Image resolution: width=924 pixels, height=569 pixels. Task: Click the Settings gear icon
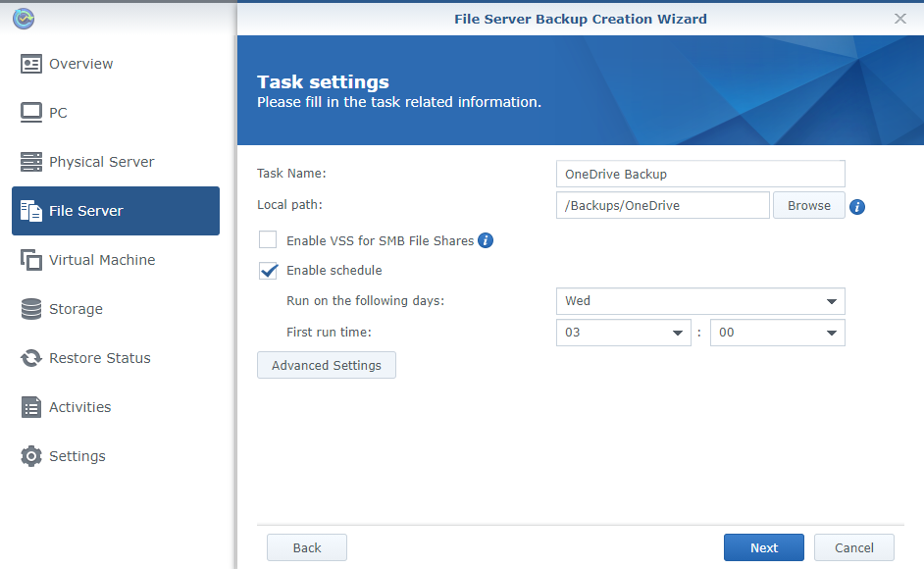31,456
